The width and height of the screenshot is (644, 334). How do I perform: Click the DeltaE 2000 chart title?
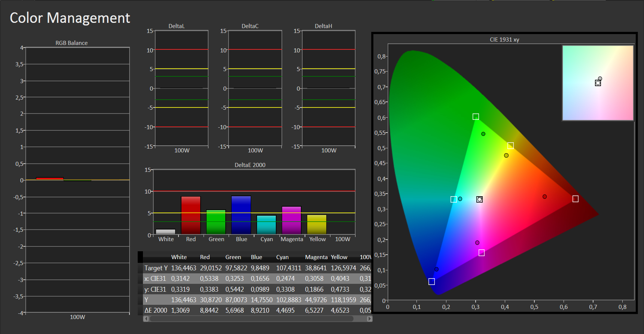250,165
